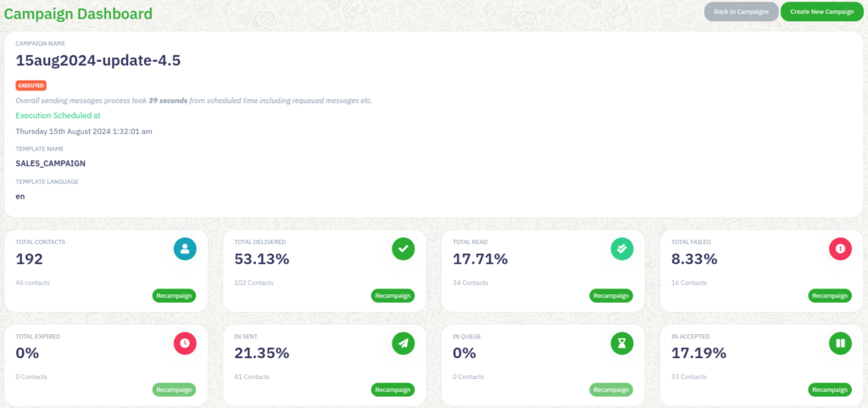Click the Total Delivered checkmark icon

403,249
